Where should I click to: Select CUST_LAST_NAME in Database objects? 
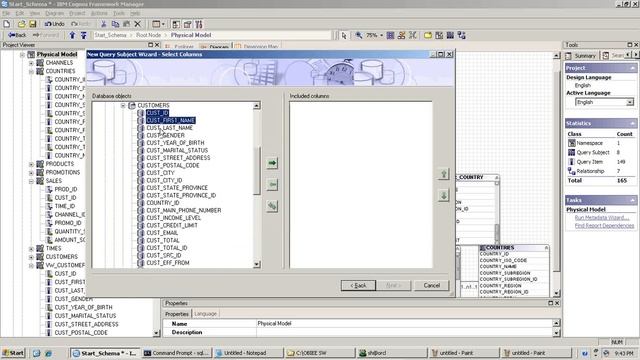(x=169, y=128)
